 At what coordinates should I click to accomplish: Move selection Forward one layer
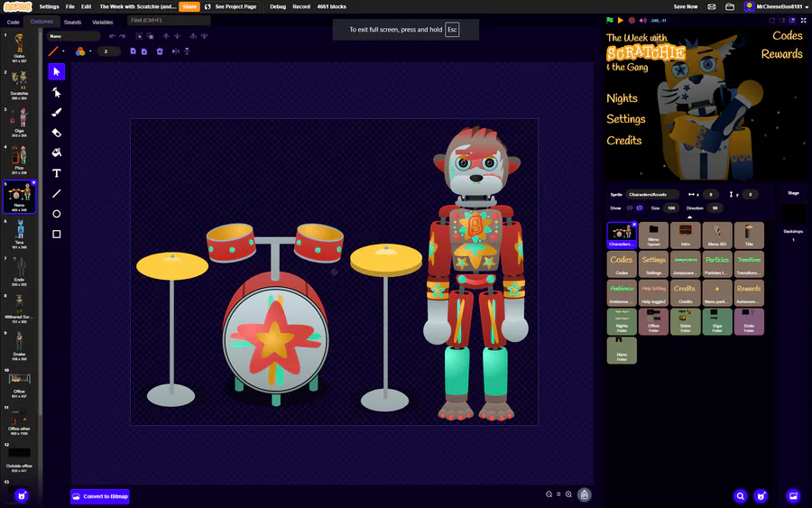pos(166,36)
